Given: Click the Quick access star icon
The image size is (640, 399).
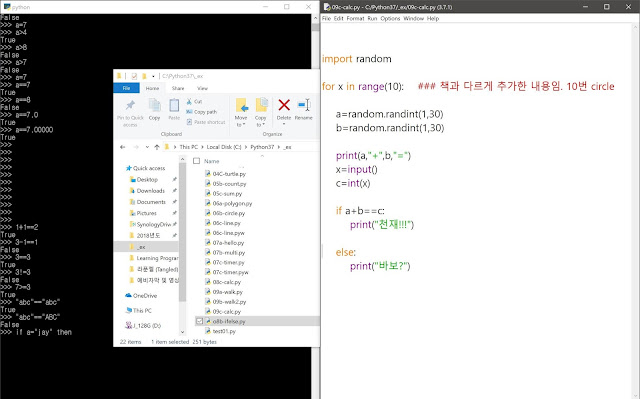Looking at the screenshot, I should [129, 168].
